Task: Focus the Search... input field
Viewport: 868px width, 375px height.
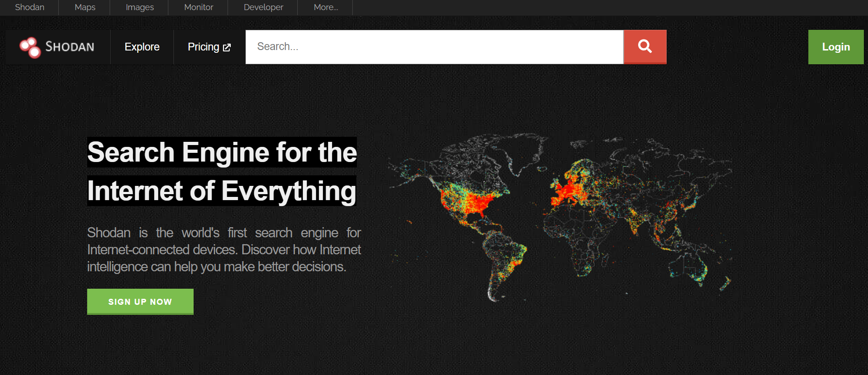Action: tap(434, 47)
